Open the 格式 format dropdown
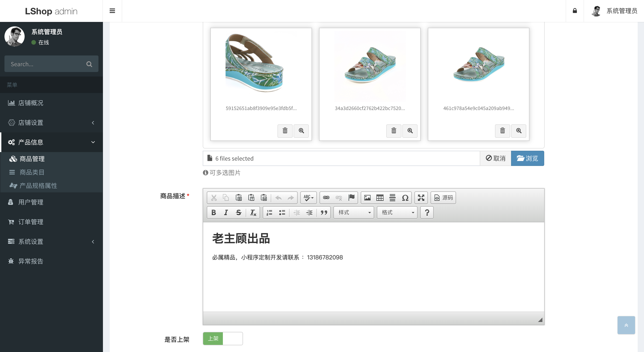Viewport: 644px width, 352px height. click(397, 213)
